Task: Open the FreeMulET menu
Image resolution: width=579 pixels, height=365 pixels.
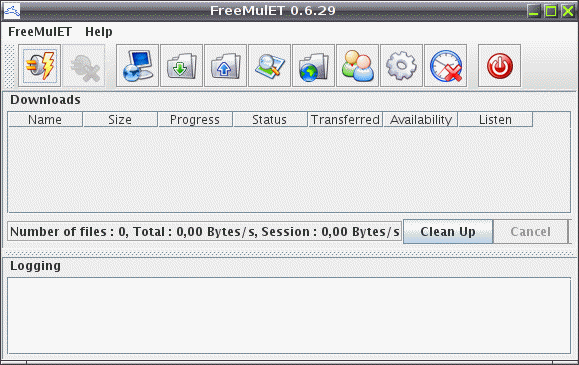Action: point(40,32)
